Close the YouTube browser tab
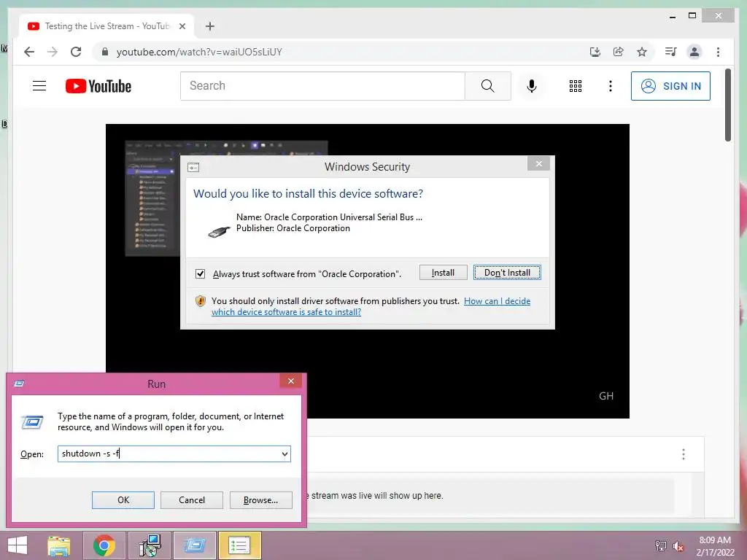747x560 pixels. tap(182, 26)
